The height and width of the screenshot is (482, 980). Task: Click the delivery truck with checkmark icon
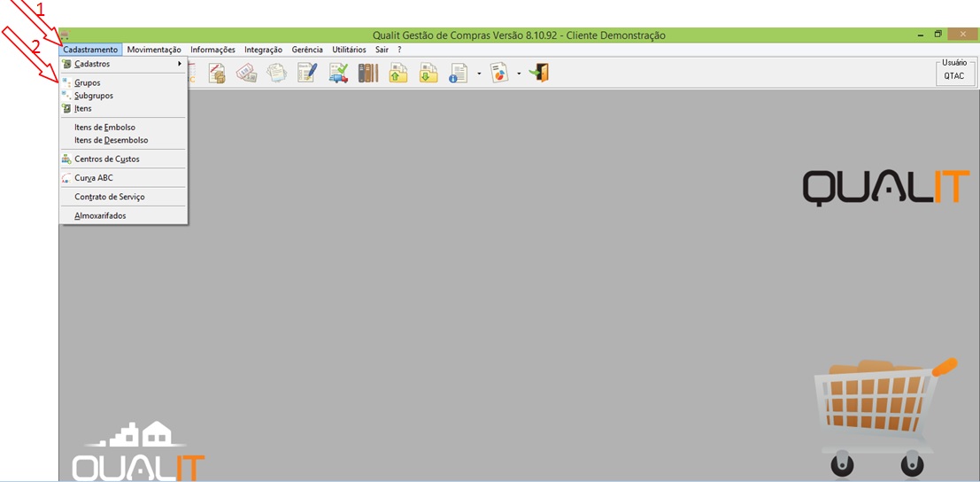[x=338, y=74]
